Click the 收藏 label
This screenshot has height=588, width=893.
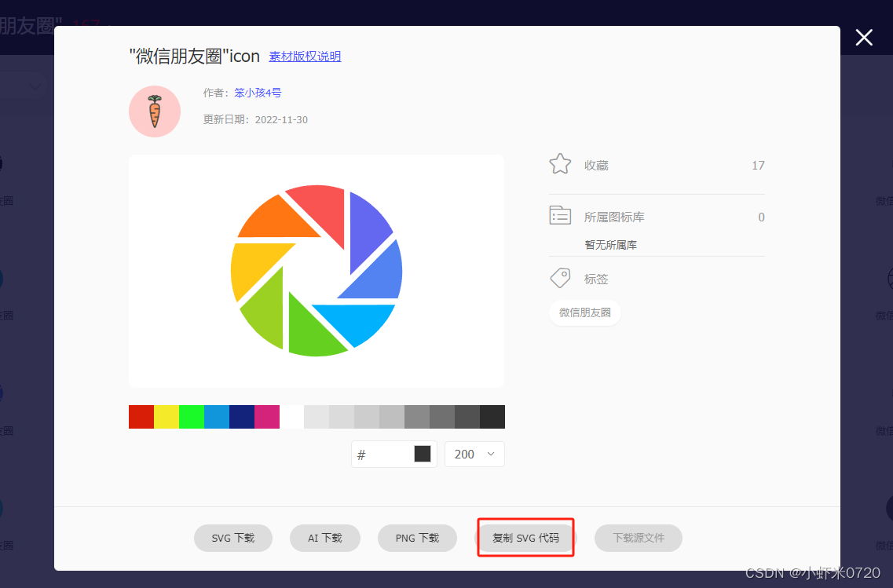point(596,166)
